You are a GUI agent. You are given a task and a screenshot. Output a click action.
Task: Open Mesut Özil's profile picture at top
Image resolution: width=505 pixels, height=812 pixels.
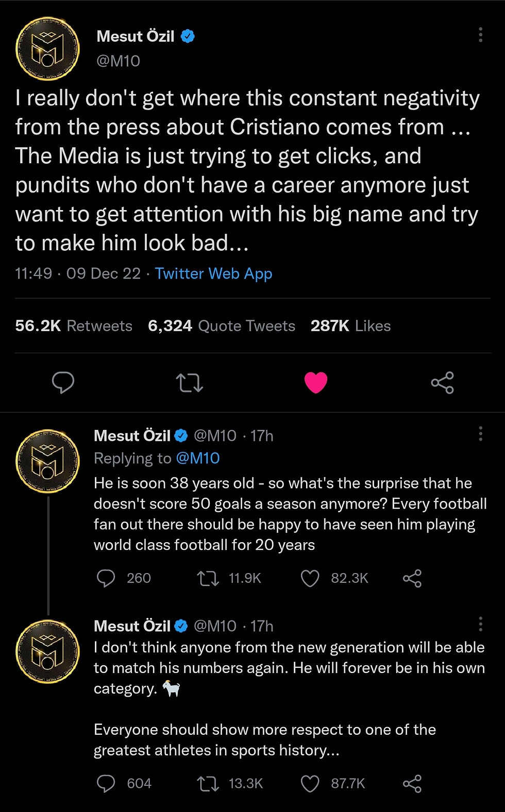click(x=47, y=49)
